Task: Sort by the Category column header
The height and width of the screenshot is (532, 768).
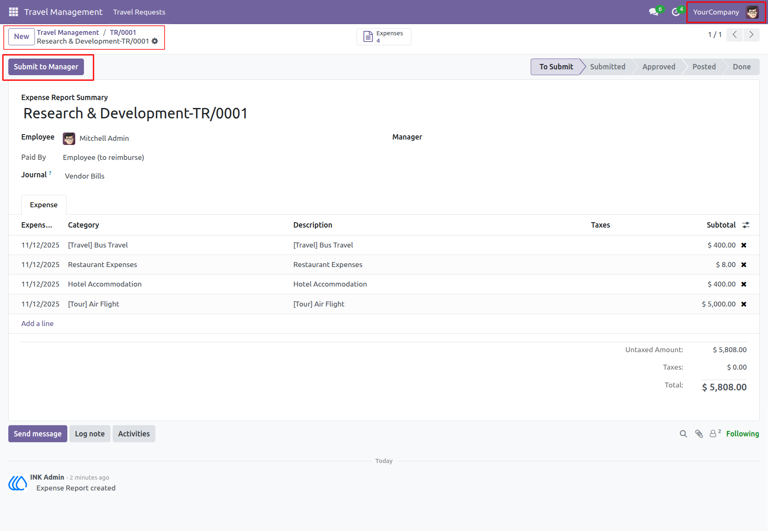Action: (84, 225)
